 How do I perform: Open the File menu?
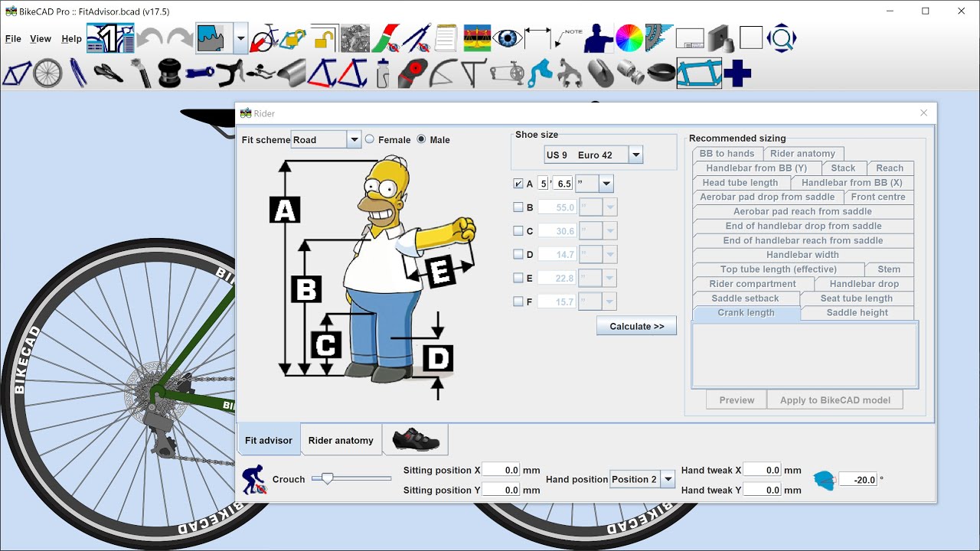[x=13, y=38]
